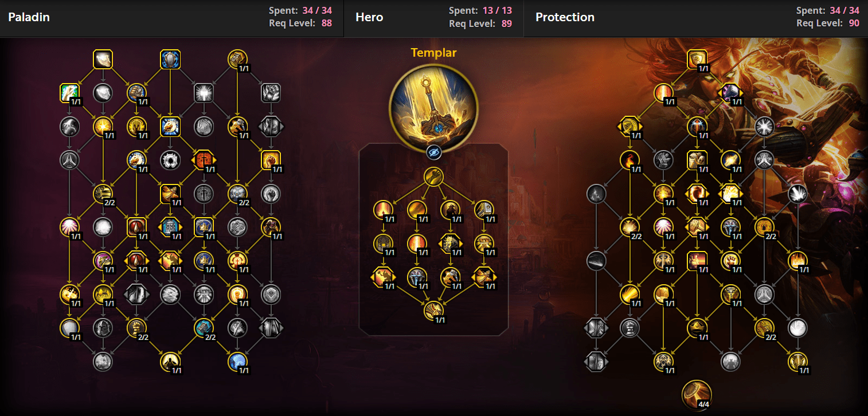Toggle the eye icon below Templar emblem
The image size is (868, 416).
pyautogui.click(x=433, y=152)
